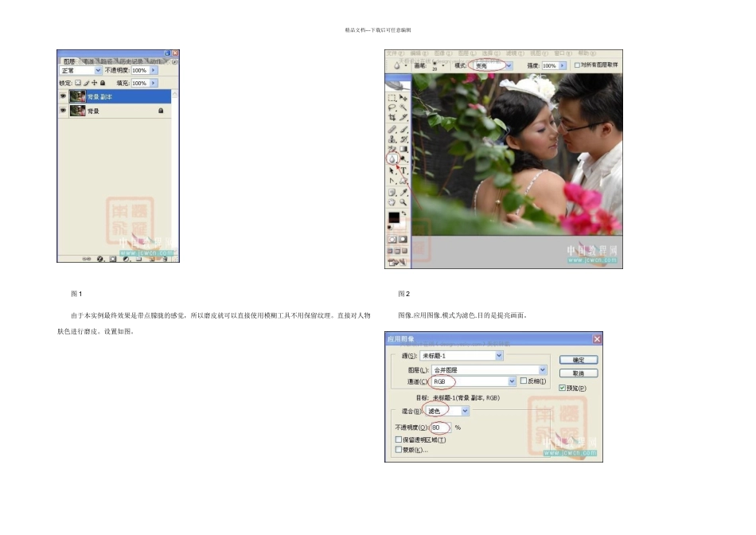
Task: Click the 背景 副本 layer thumbnail
Action: click(x=78, y=96)
